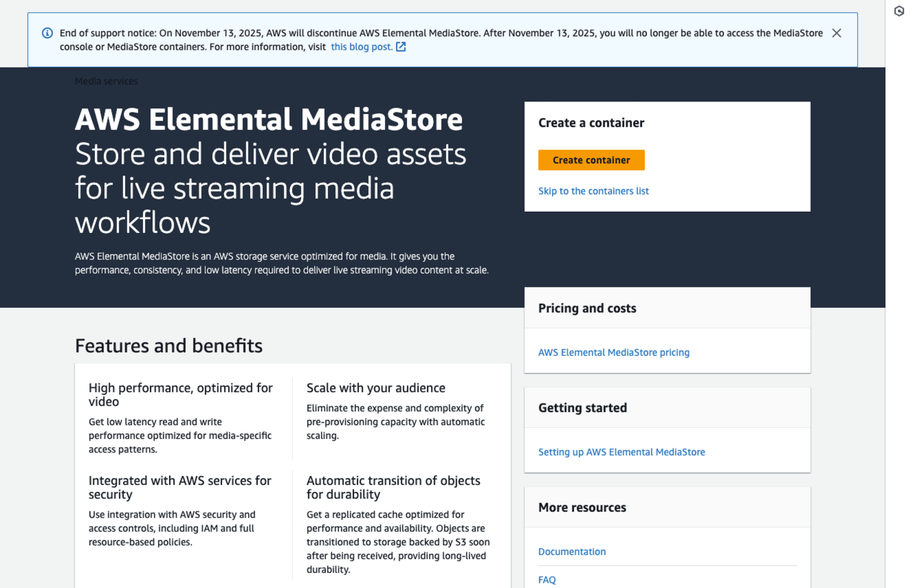The width and height of the screenshot is (913, 588).
Task: Click the MediaStore service description paragraph
Action: coord(282,263)
